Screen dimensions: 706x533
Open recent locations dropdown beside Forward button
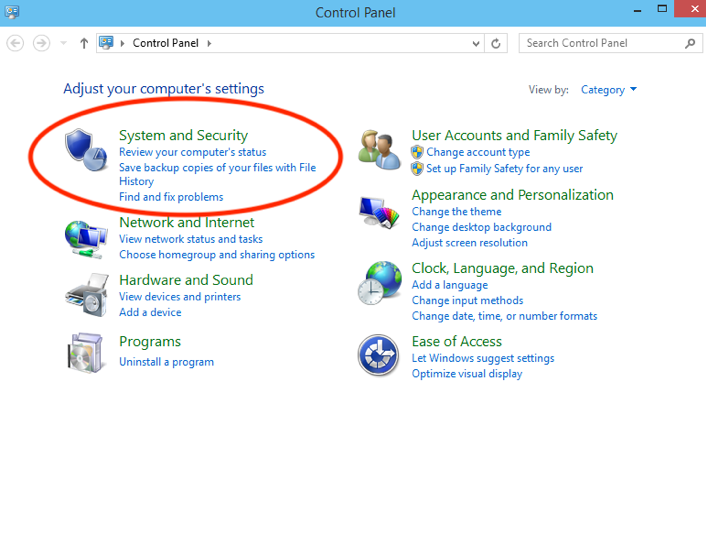point(64,43)
